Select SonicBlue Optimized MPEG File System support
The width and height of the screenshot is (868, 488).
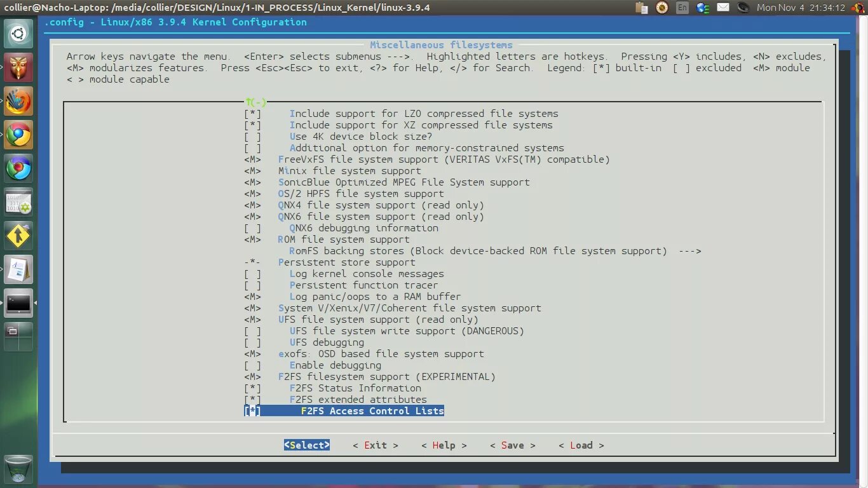click(387, 182)
